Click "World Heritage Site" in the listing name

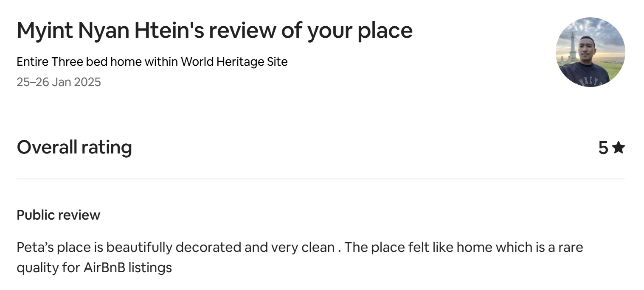tap(234, 62)
